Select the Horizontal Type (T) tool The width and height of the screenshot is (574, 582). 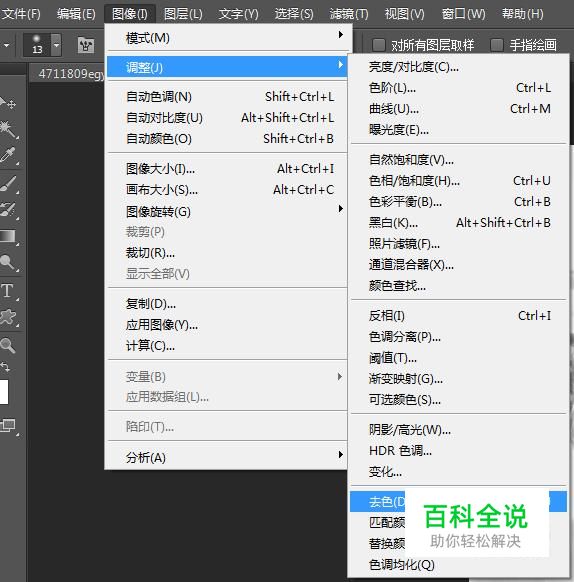click(x=7, y=291)
